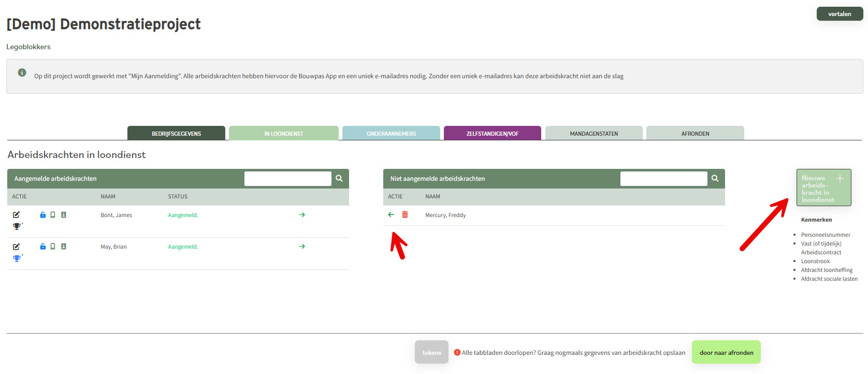Open the Onderaannemers tab
This screenshot has height=374, width=868.
(391, 134)
